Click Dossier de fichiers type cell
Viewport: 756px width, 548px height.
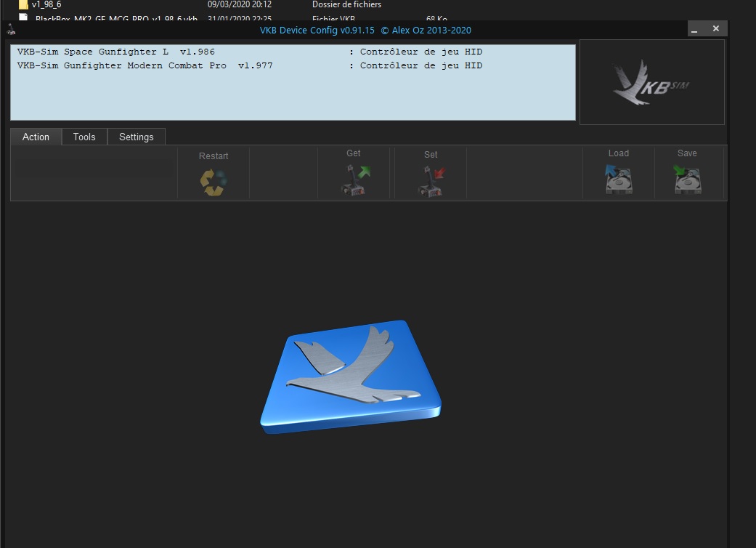click(346, 4)
